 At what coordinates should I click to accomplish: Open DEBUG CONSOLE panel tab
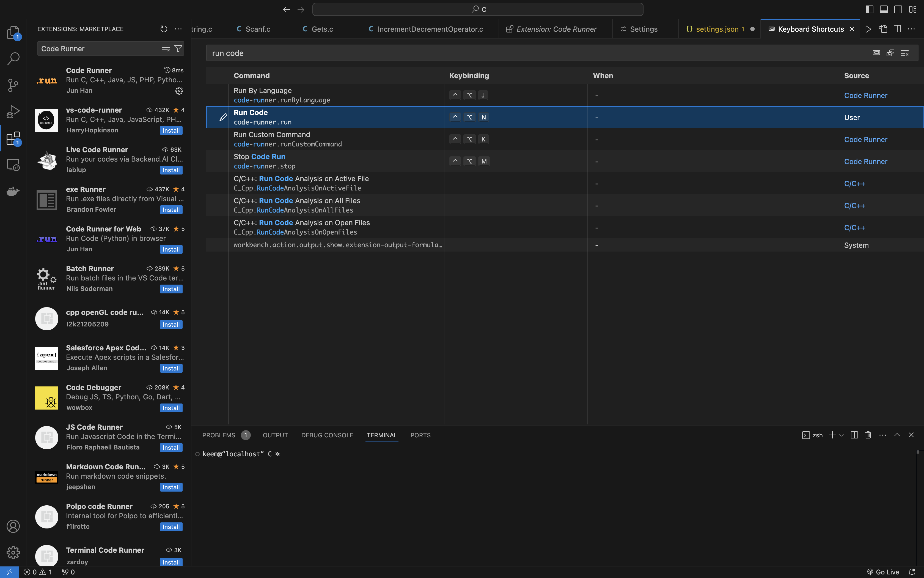[x=327, y=435]
